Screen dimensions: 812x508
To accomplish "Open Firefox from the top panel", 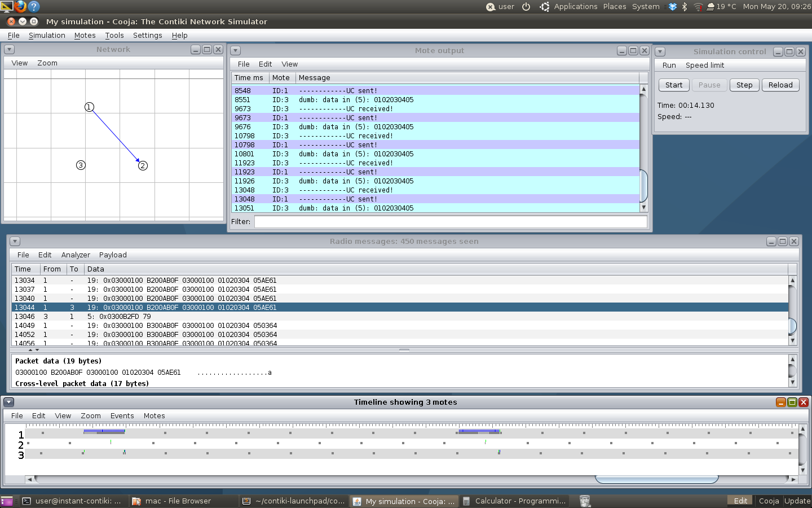I will tap(20, 6).
